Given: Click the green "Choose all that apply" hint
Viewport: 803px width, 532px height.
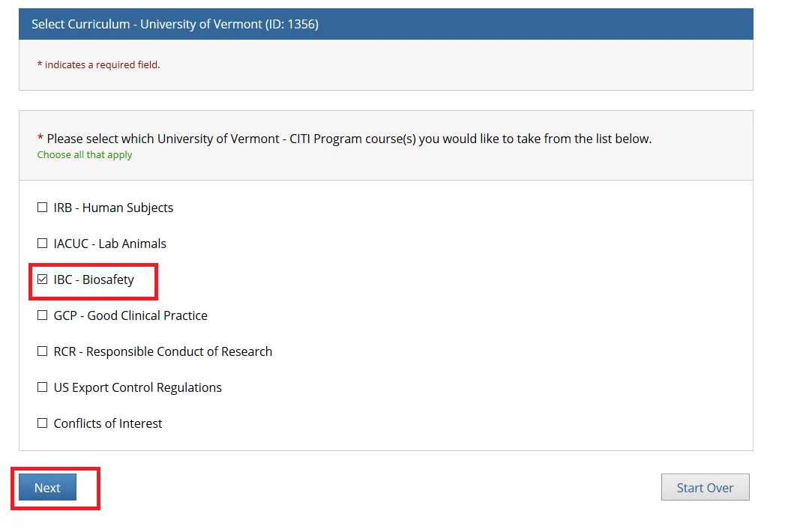Looking at the screenshot, I should (x=85, y=155).
